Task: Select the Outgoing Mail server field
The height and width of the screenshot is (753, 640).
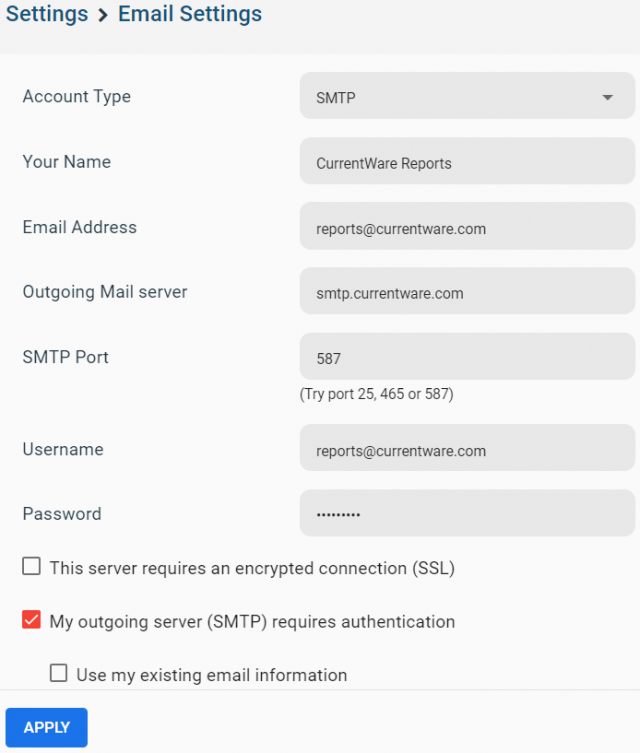Action: (x=467, y=291)
